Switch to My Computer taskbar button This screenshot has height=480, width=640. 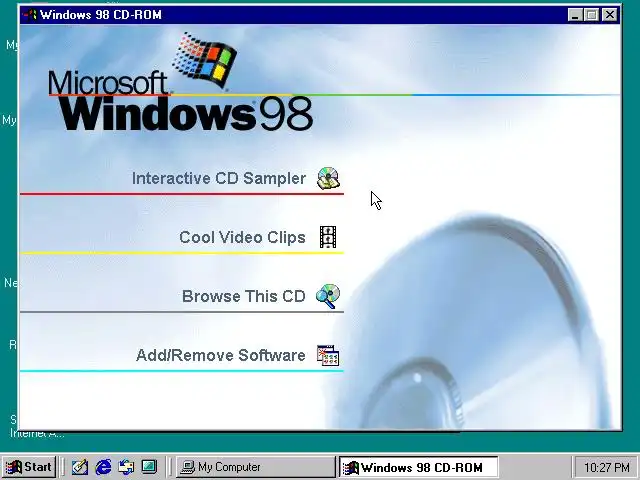(256, 467)
